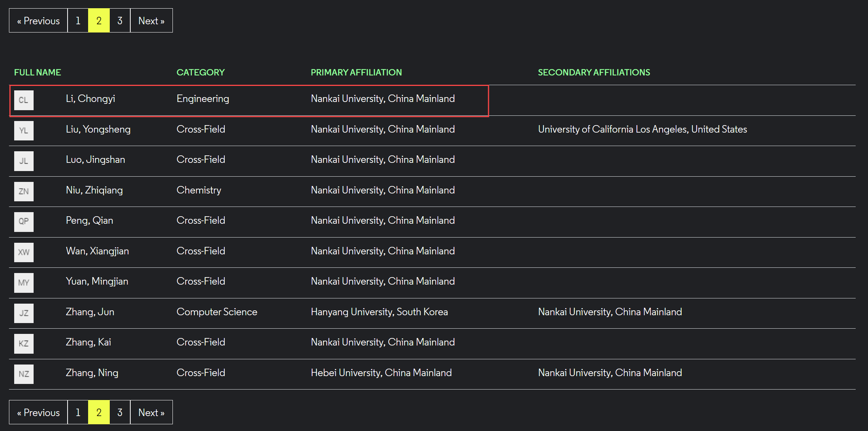
Task: Go to page 3 in bottom pagination
Action: [120, 412]
